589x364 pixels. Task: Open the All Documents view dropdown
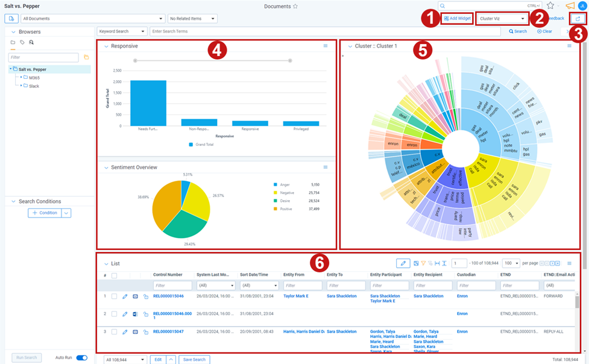(93, 19)
